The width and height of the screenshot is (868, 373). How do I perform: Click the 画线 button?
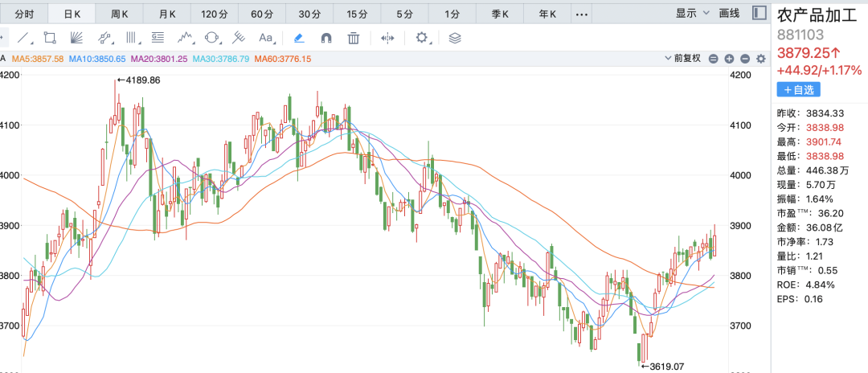(729, 13)
